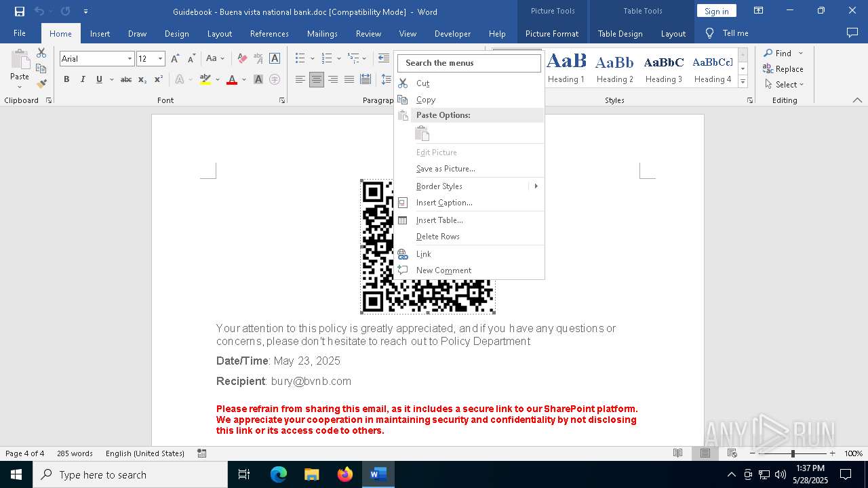This screenshot has height=488, width=868.
Task: Click the Decrease Indent icon
Action: tap(384, 59)
